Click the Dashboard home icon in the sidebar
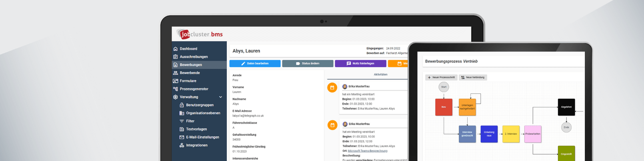 (x=176, y=49)
